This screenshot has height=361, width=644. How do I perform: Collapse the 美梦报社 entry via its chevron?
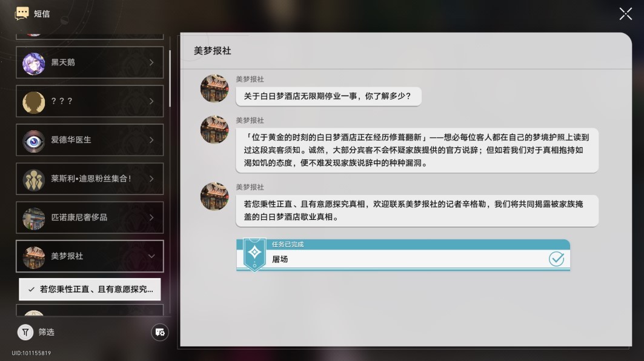tap(152, 256)
